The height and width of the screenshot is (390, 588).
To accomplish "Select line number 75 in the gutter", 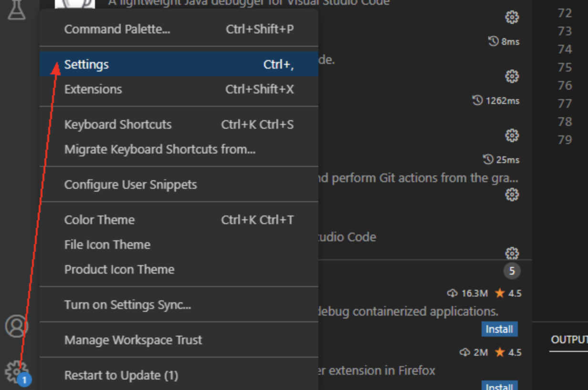I will (x=565, y=67).
